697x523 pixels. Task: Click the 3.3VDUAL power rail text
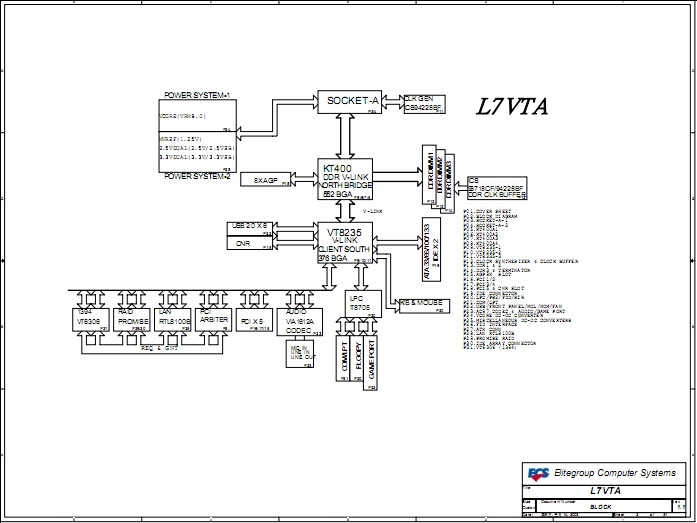coord(197,157)
